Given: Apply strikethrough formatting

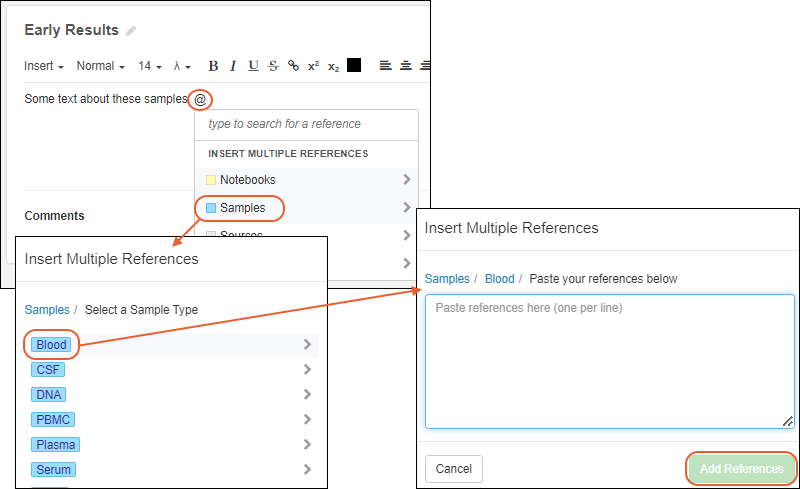Looking at the screenshot, I should pos(273,66).
